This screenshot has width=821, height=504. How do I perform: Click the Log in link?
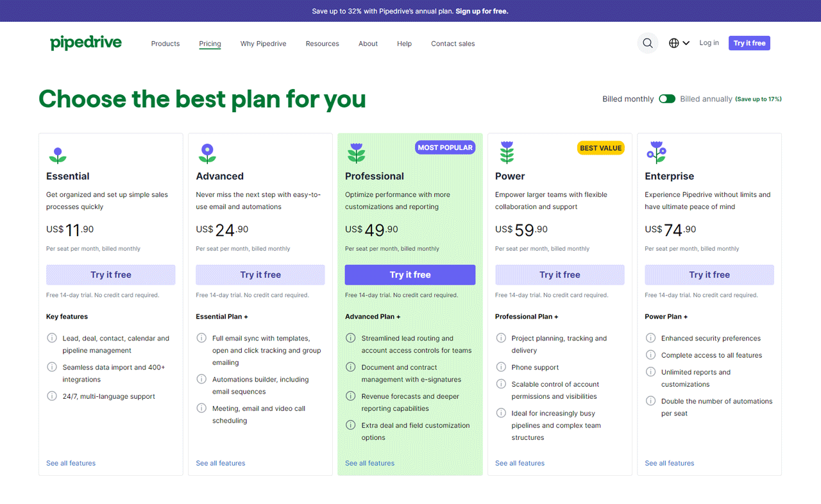[x=709, y=43]
